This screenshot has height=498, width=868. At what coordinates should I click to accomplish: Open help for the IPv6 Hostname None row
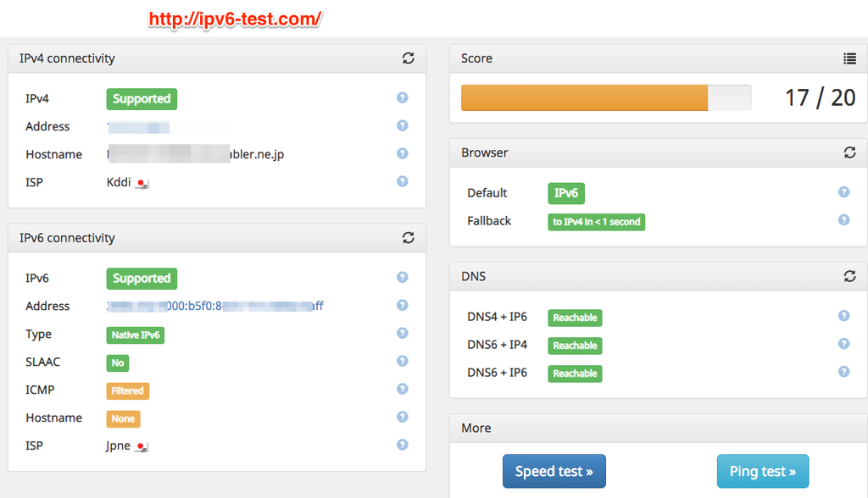point(403,417)
